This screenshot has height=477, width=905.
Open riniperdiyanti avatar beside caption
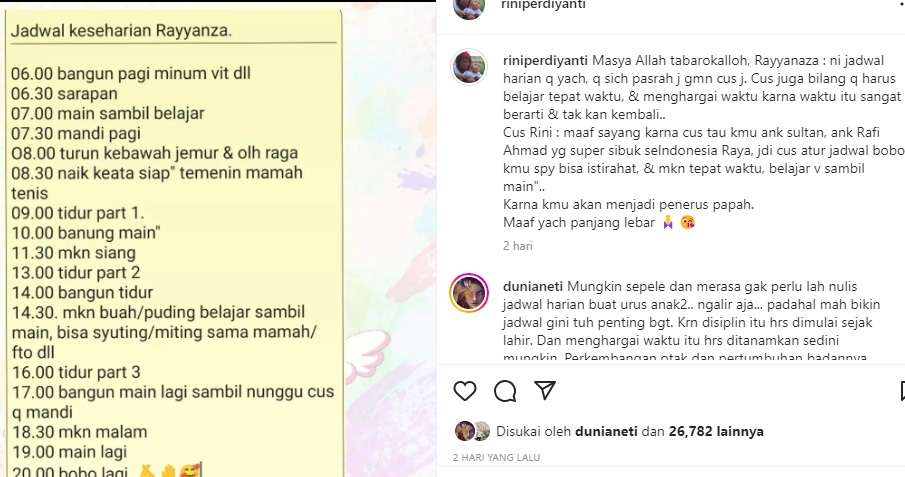469,67
